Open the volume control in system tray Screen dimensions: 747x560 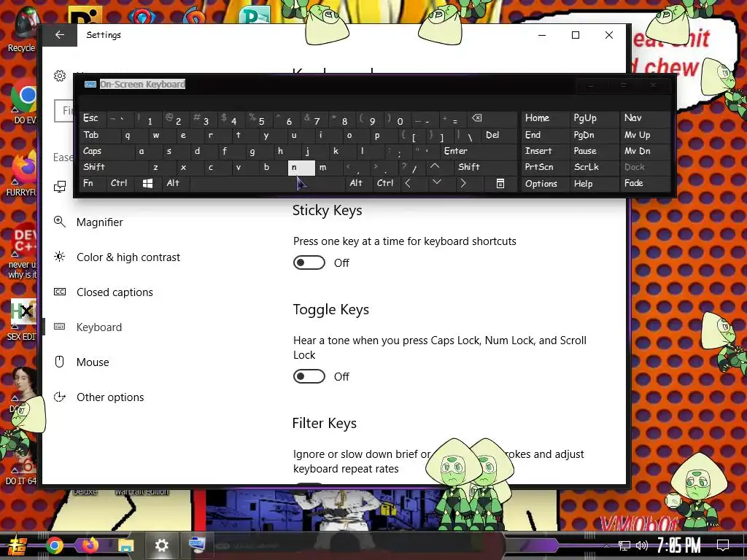tap(642, 545)
